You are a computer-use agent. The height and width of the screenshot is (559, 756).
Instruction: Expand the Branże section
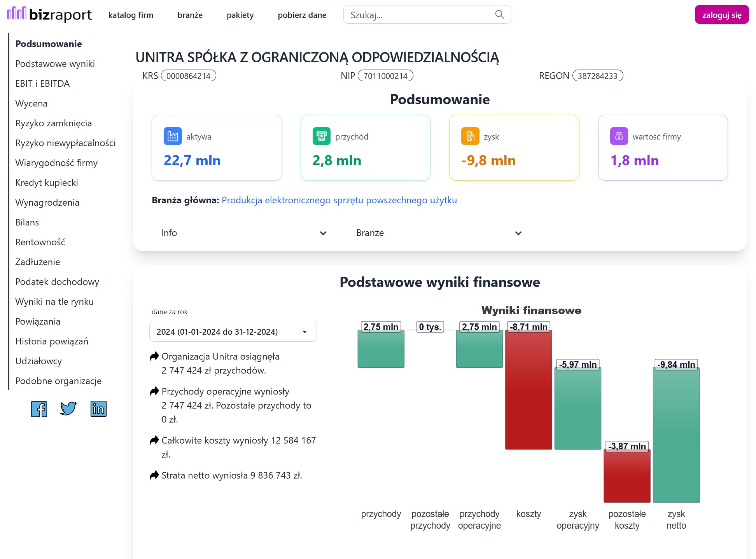coord(439,233)
